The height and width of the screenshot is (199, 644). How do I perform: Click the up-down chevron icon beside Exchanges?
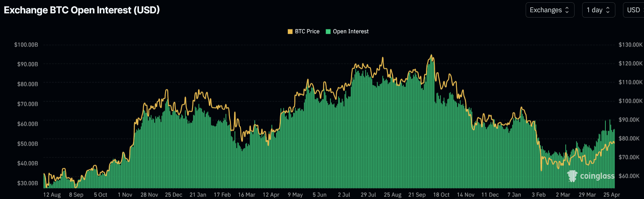[x=567, y=10]
